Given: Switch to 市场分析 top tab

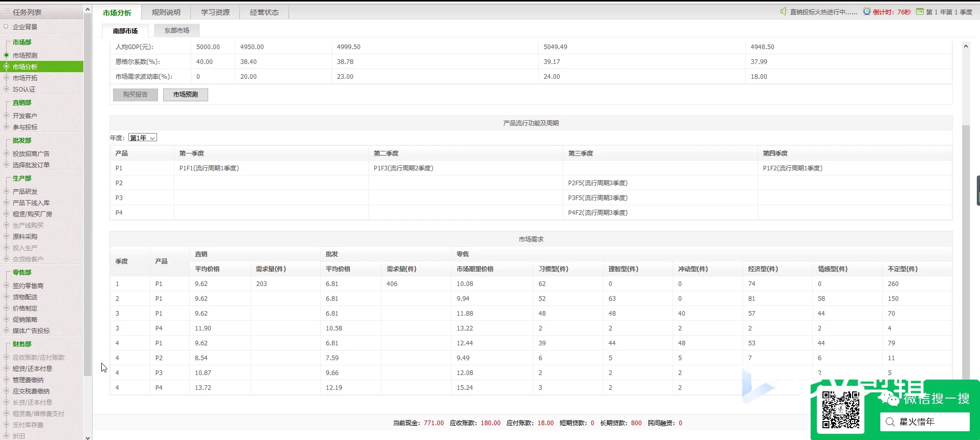Looking at the screenshot, I should (117, 12).
